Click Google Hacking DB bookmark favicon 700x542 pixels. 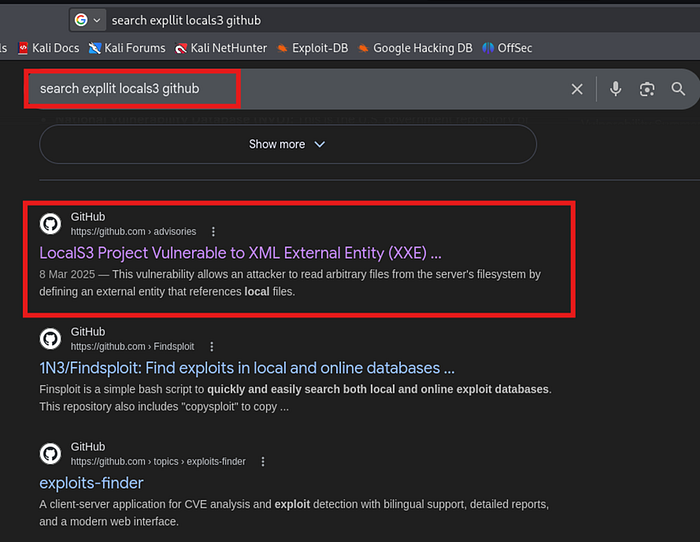click(363, 48)
